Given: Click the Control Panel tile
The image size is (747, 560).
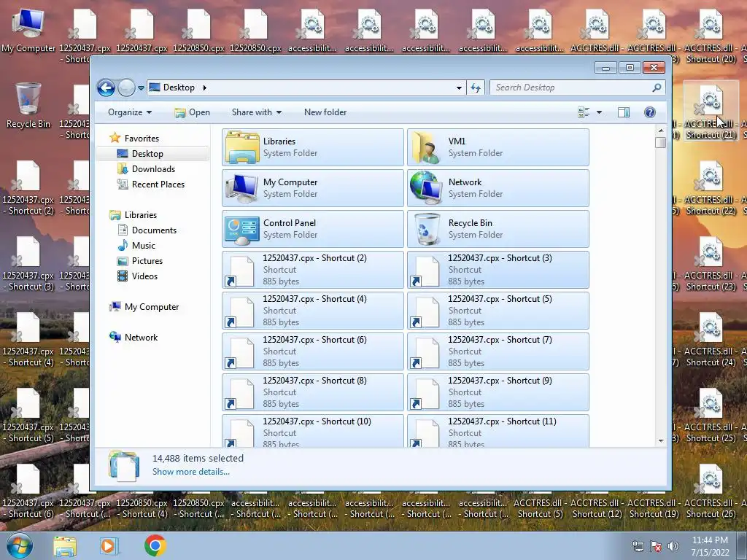Looking at the screenshot, I should (x=313, y=229).
